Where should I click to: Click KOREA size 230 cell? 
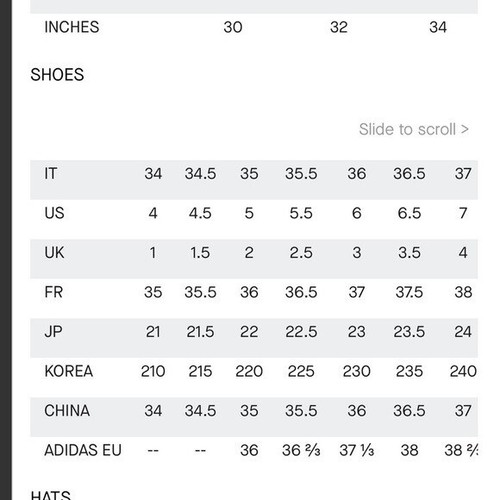point(356,371)
